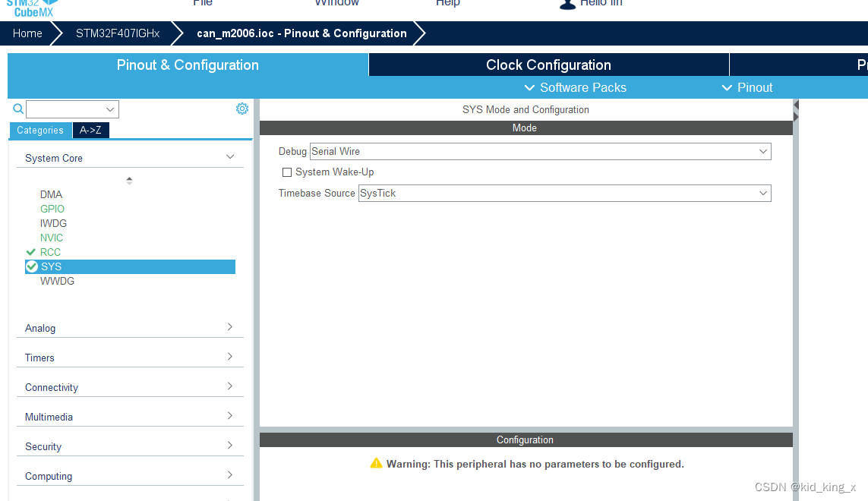Expand the Computing category
Image resolution: width=868 pixels, height=501 pixels.
[x=130, y=476]
